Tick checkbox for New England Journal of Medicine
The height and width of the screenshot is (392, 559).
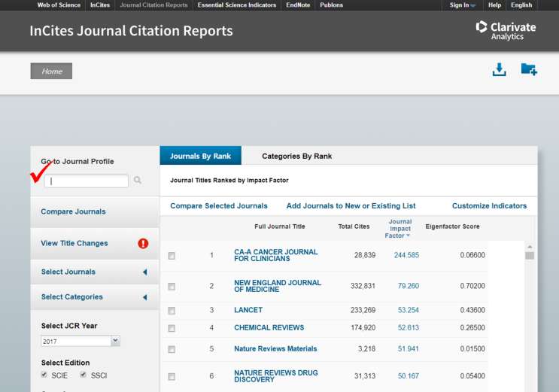click(x=172, y=287)
